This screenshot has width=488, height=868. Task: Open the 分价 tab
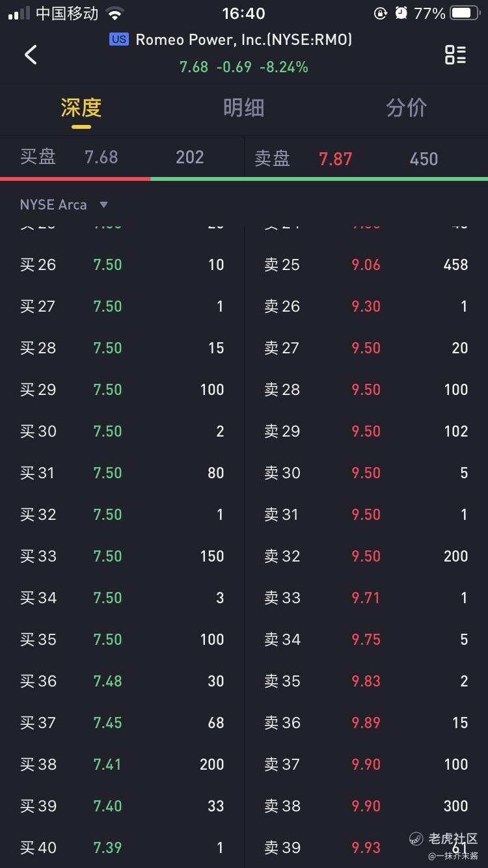point(406,108)
